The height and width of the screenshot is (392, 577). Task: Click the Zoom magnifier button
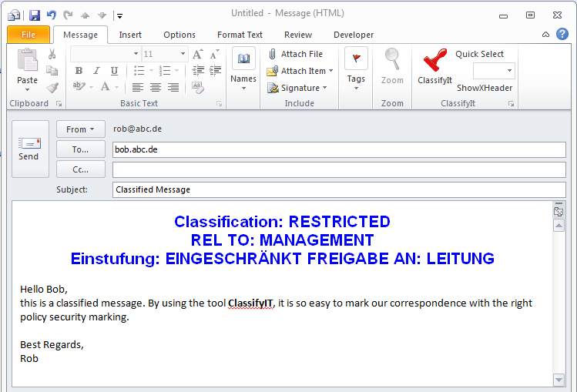pos(392,66)
